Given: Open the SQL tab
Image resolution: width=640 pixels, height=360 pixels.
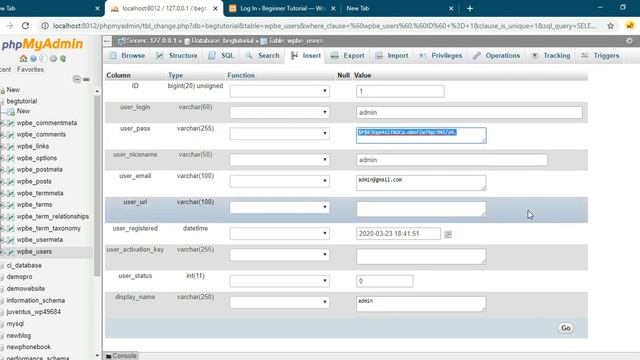Looking at the screenshot, I should pyautogui.click(x=222, y=56).
